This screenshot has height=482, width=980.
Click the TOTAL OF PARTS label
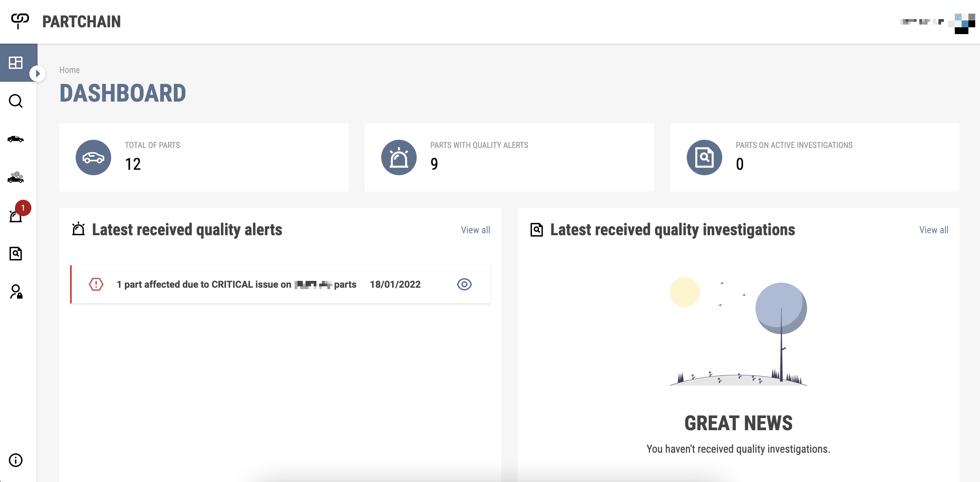[152, 145]
